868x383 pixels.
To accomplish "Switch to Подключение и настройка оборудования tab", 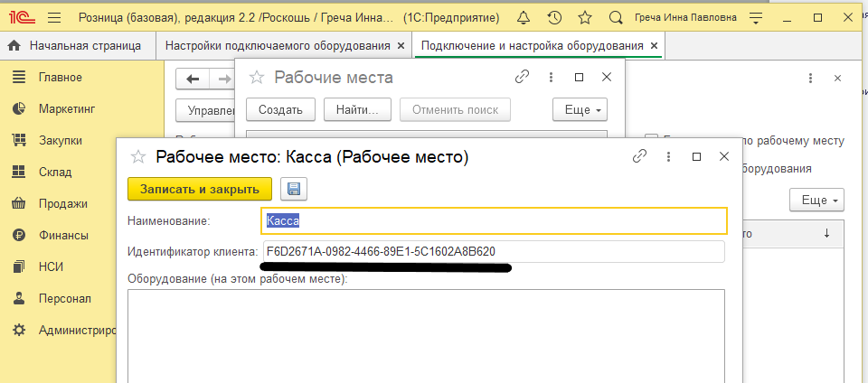I will (x=532, y=46).
